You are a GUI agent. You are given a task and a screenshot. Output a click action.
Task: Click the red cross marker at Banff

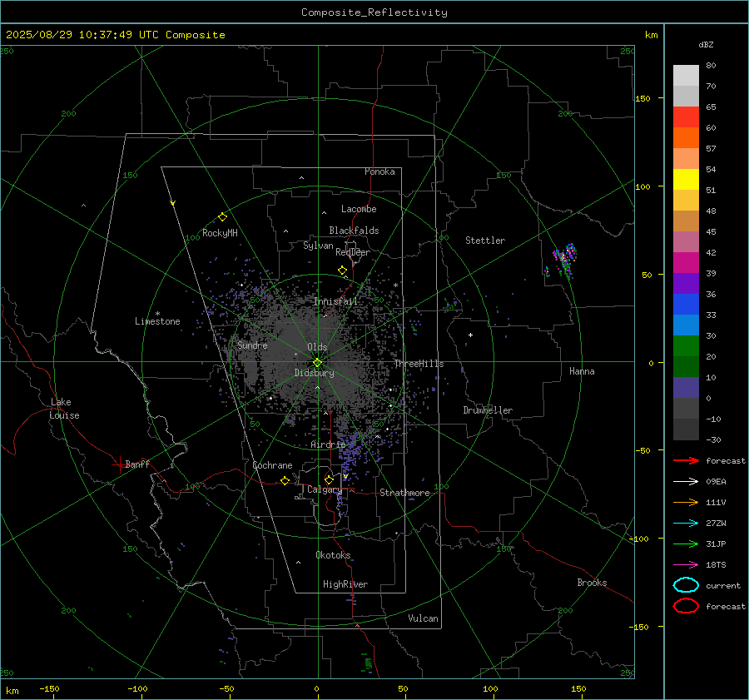(118, 464)
